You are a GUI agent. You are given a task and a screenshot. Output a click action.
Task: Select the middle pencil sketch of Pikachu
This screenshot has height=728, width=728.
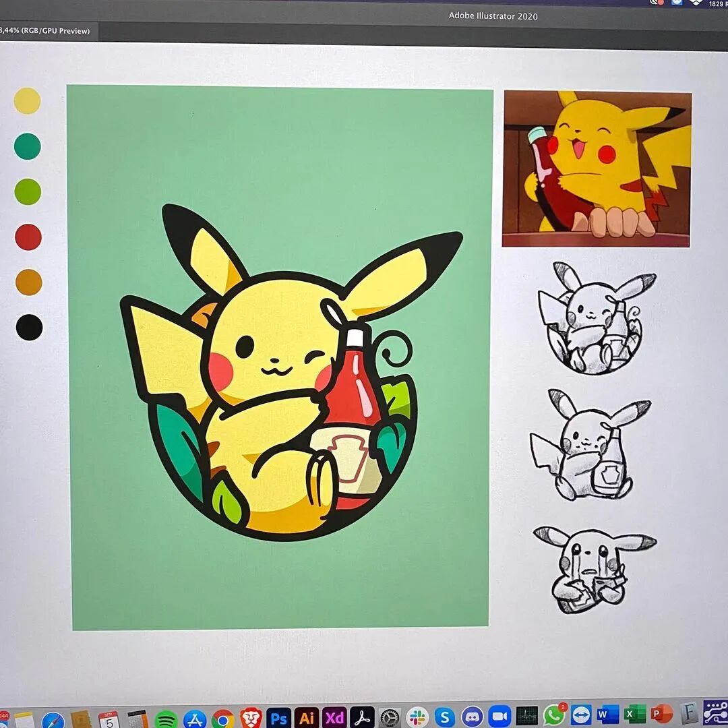pyautogui.click(x=590, y=445)
